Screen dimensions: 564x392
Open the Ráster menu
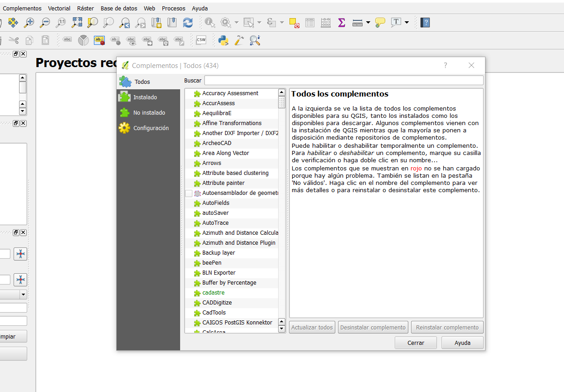coord(86,8)
